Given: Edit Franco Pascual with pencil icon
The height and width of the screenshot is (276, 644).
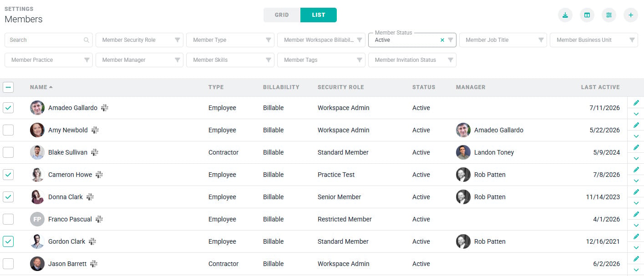Looking at the screenshot, I should pyautogui.click(x=636, y=214).
